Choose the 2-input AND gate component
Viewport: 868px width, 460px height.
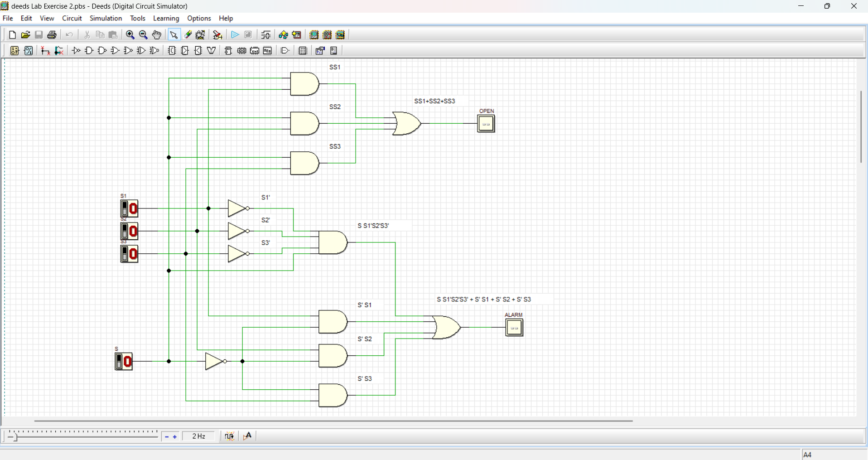point(89,51)
